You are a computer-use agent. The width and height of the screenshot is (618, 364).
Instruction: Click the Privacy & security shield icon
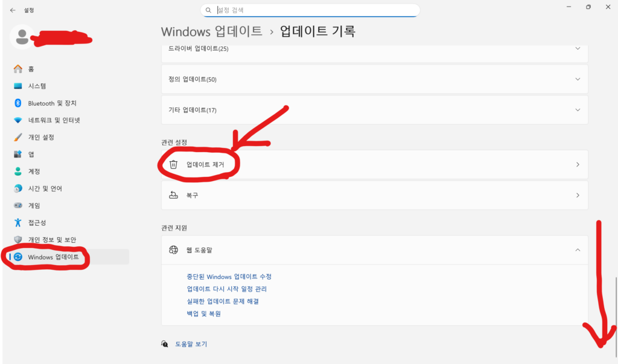pyautogui.click(x=18, y=240)
